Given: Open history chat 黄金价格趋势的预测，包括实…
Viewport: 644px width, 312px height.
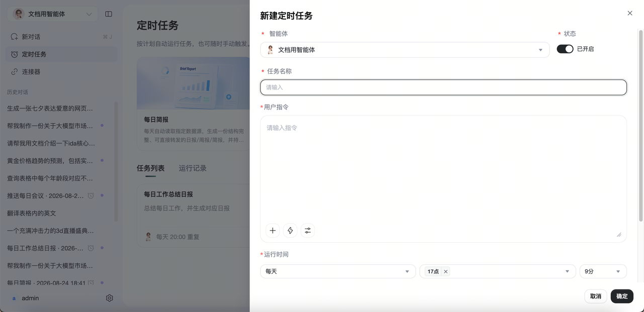Looking at the screenshot, I should point(50,161).
